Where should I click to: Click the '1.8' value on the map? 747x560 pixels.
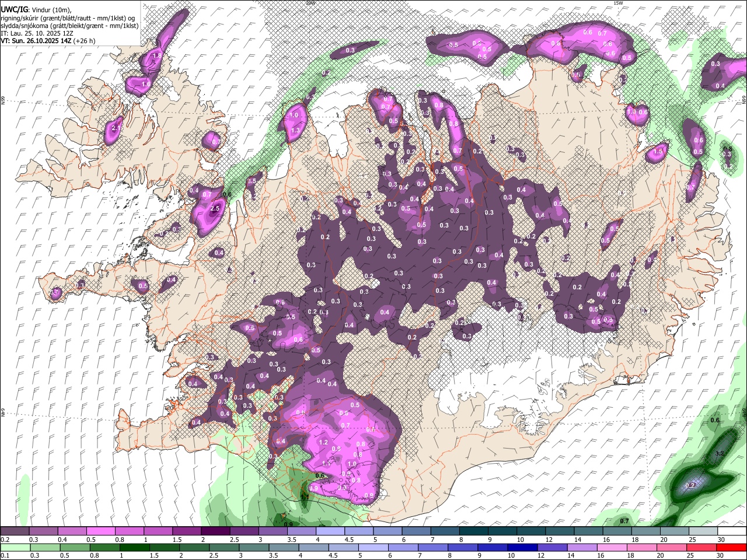tap(156, 55)
